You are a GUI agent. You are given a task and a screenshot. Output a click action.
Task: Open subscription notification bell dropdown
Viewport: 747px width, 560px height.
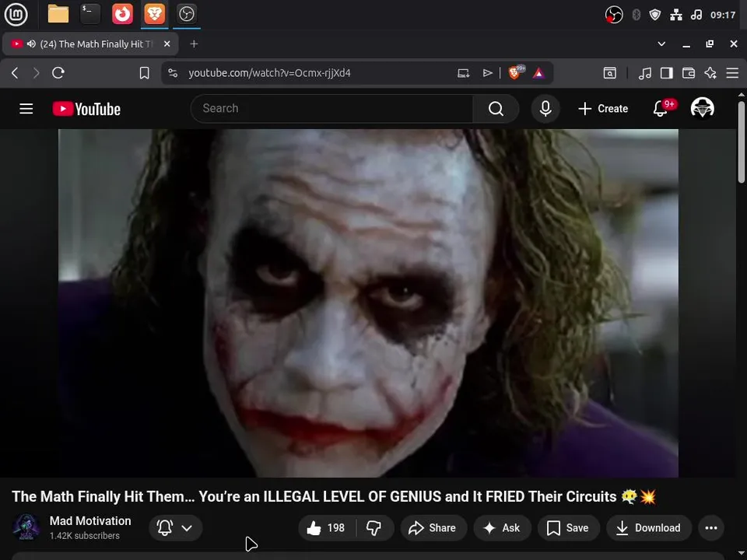tap(175, 527)
